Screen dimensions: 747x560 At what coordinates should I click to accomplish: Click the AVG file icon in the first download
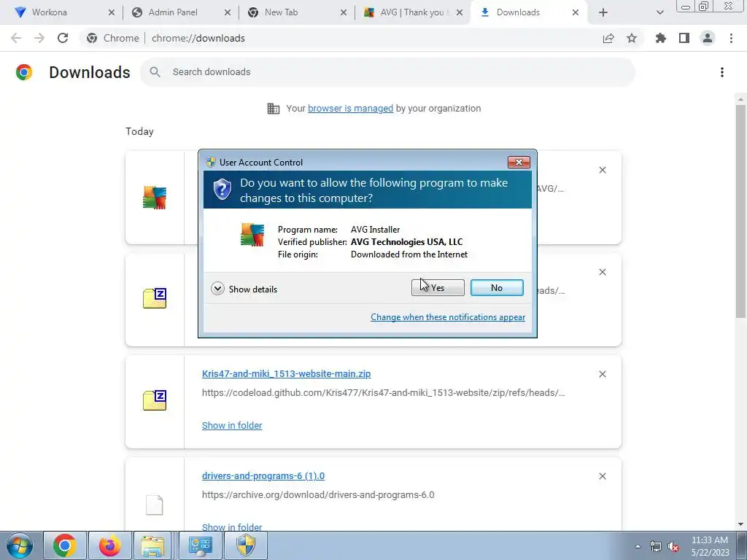point(155,197)
